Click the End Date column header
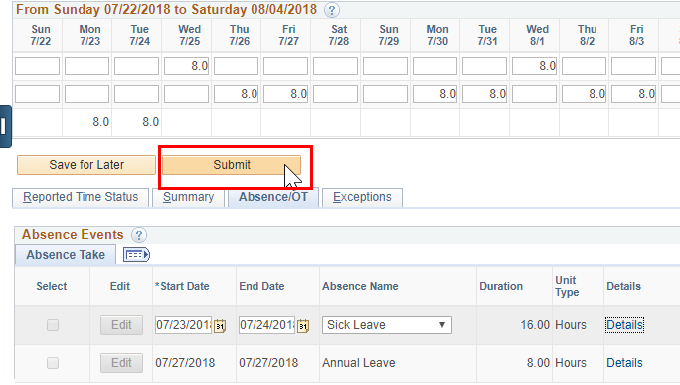Image resolution: width=680 pixels, height=385 pixels. tap(262, 286)
